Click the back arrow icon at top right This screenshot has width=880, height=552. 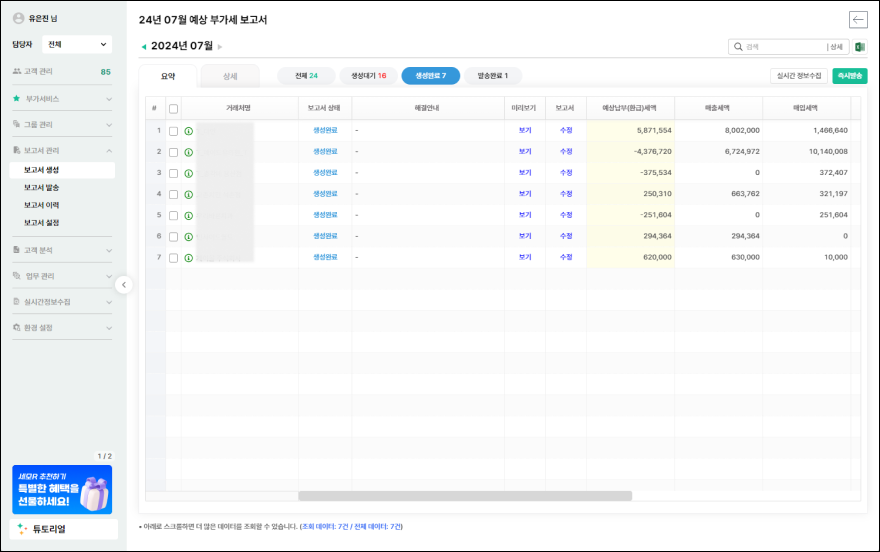click(x=857, y=20)
